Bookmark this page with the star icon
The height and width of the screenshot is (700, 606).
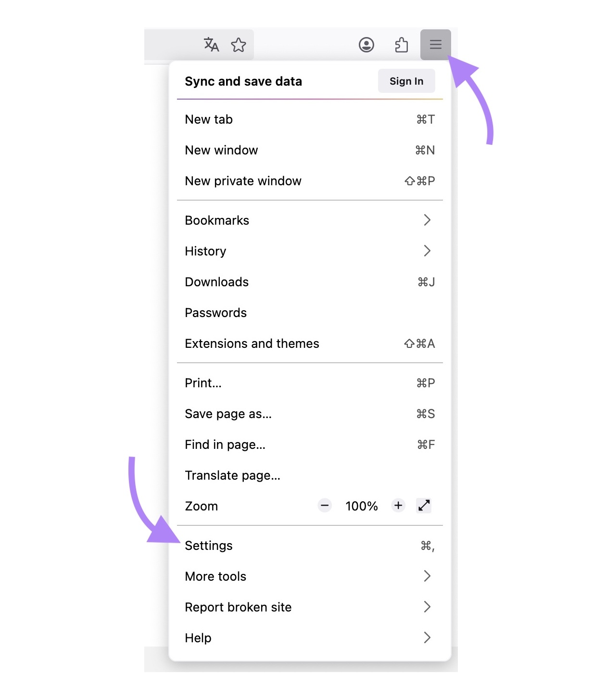[x=239, y=45]
